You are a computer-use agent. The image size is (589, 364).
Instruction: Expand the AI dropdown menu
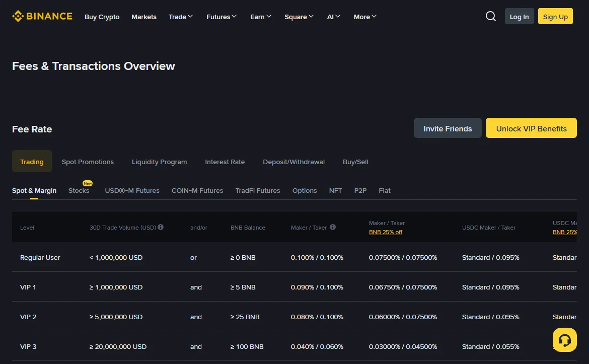coord(334,17)
